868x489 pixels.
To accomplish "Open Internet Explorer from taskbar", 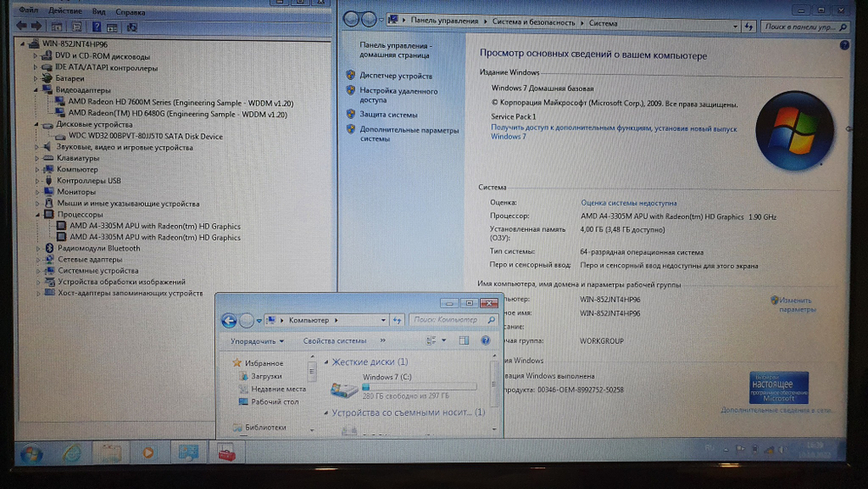I will point(72,453).
